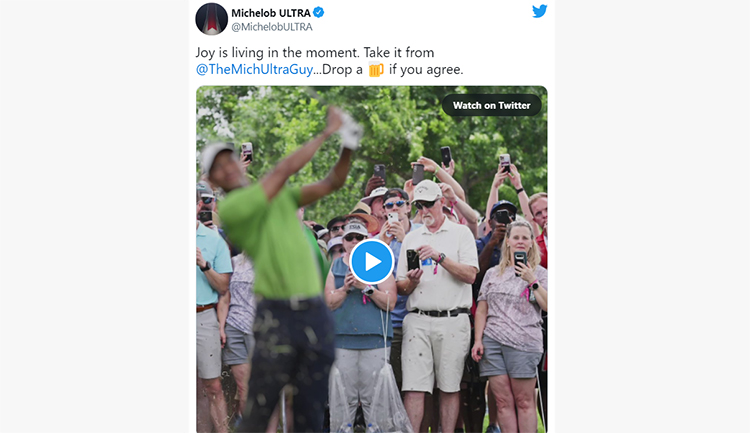This screenshot has height=433, width=750.
Task: Click the phone held by blonde woman
Action: click(520, 261)
